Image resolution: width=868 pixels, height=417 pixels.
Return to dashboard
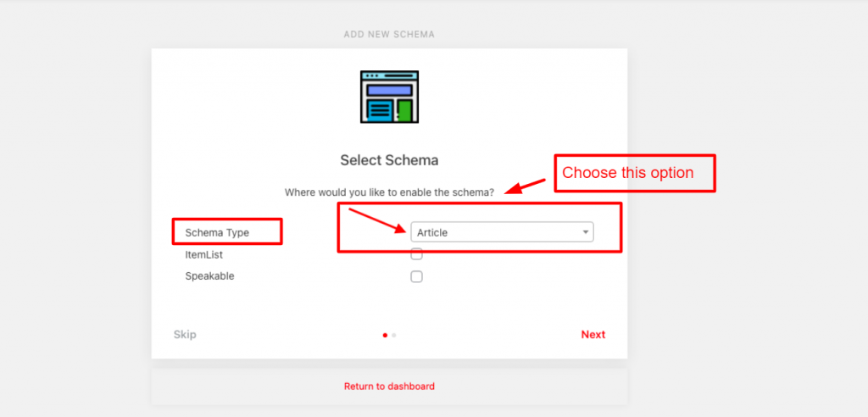[x=389, y=386]
